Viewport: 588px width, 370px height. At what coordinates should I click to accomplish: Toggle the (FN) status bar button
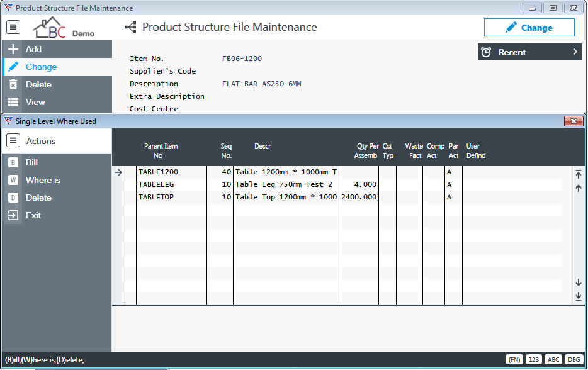[x=514, y=359]
